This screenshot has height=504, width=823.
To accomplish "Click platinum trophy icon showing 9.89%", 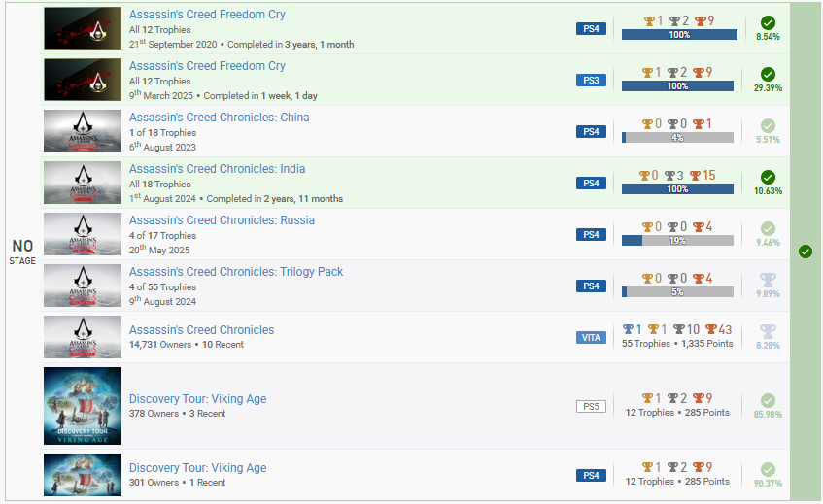I will (768, 280).
